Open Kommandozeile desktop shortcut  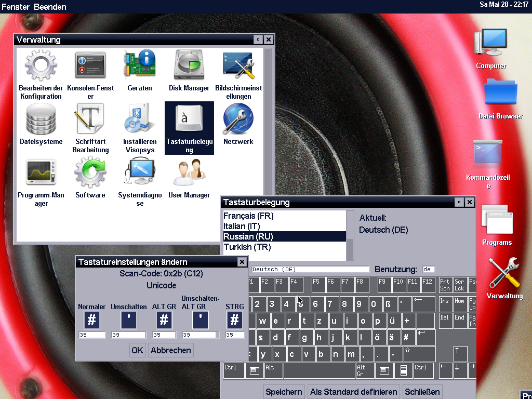click(488, 153)
